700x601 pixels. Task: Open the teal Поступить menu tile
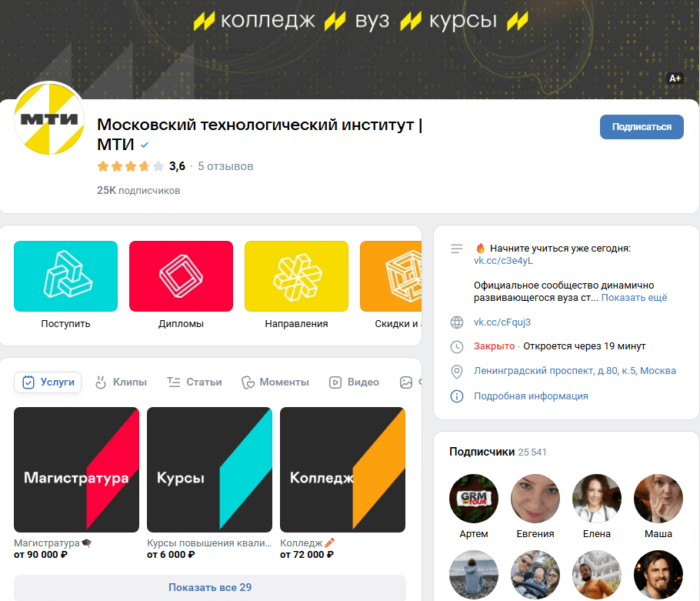pyautogui.click(x=65, y=276)
